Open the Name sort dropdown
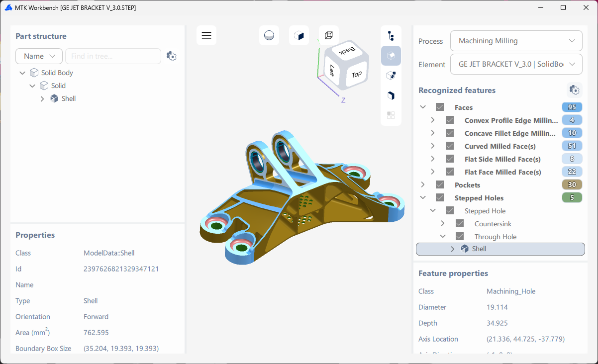Image resolution: width=598 pixels, height=364 pixels. pyautogui.click(x=39, y=56)
